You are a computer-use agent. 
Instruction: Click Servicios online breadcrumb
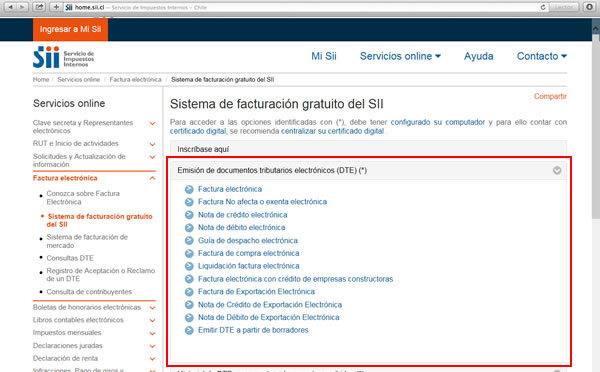click(x=78, y=80)
